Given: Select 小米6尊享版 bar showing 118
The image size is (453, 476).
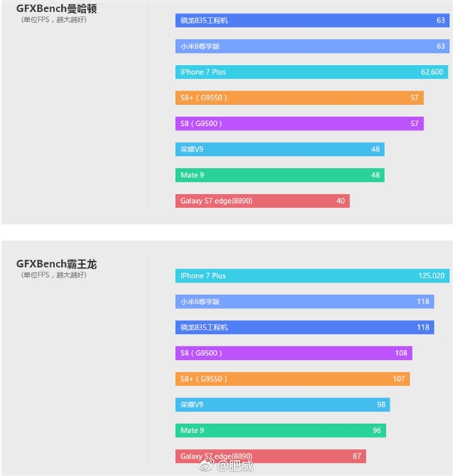Looking at the screenshot, I should point(304,302).
